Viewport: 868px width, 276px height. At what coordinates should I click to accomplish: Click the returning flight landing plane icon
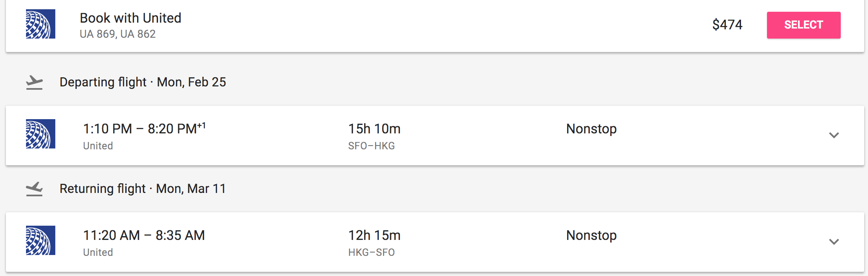tap(34, 189)
